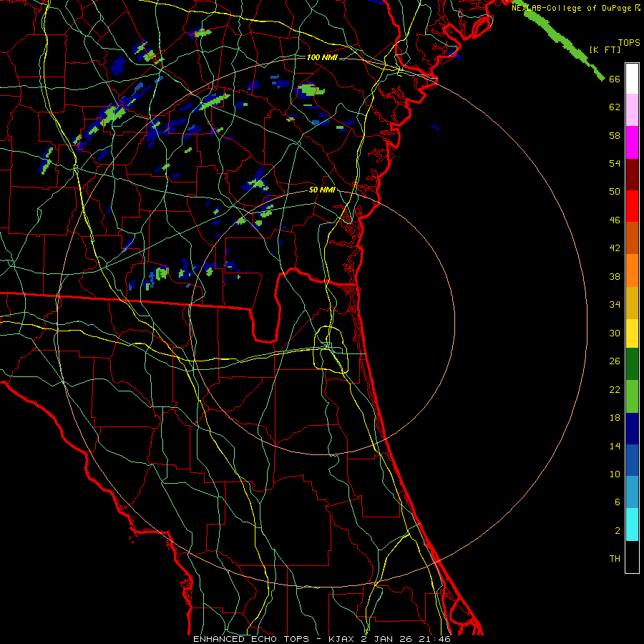The width and height of the screenshot is (644, 644).
Task: Click the light green swatch above 22
Action: 632,396
